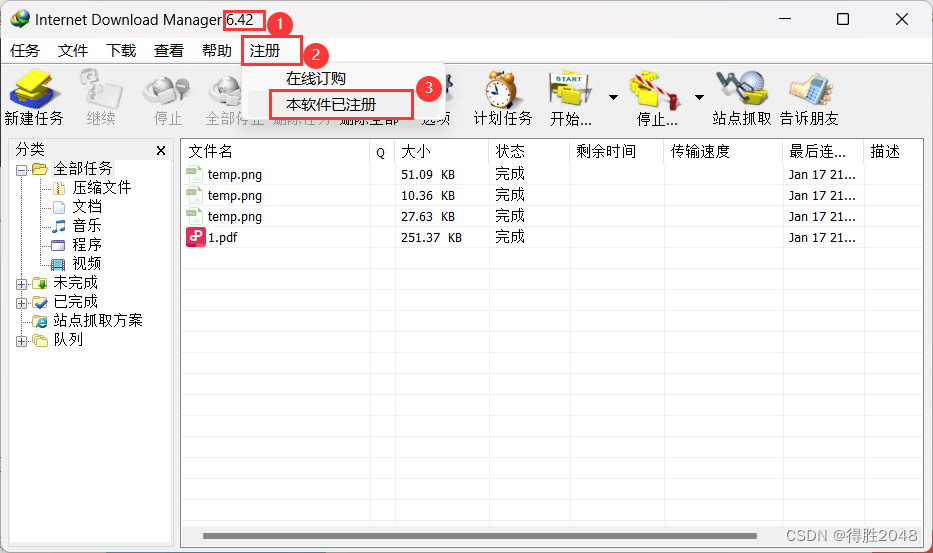Screen dimensions: 933x553
Task: Click the 开始 queue start icon
Action: coord(571,89)
